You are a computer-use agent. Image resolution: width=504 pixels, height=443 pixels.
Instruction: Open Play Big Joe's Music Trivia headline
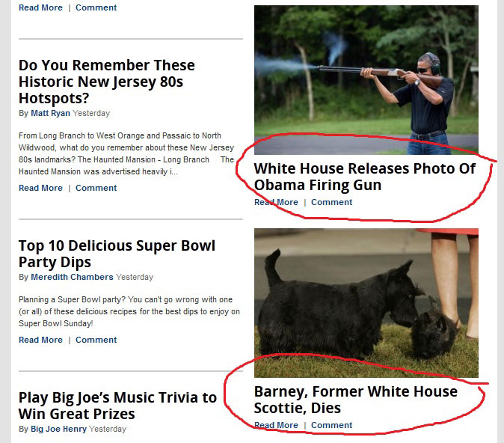pyautogui.click(x=117, y=406)
